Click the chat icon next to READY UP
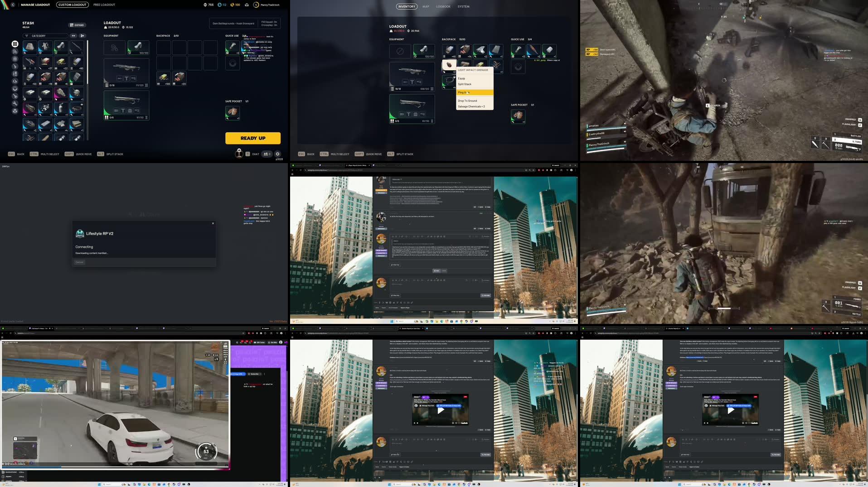This screenshot has width=868, height=487. pyautogui.click(x=247, y=154)
